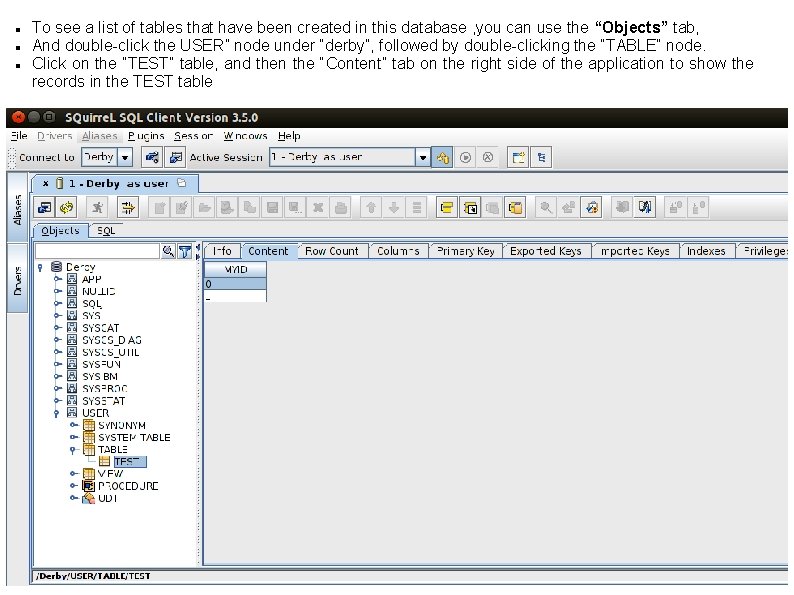Open the Drivers side panel tab
Image resolution: width=794 pixels, height=595 pixels.
point(17,280)
